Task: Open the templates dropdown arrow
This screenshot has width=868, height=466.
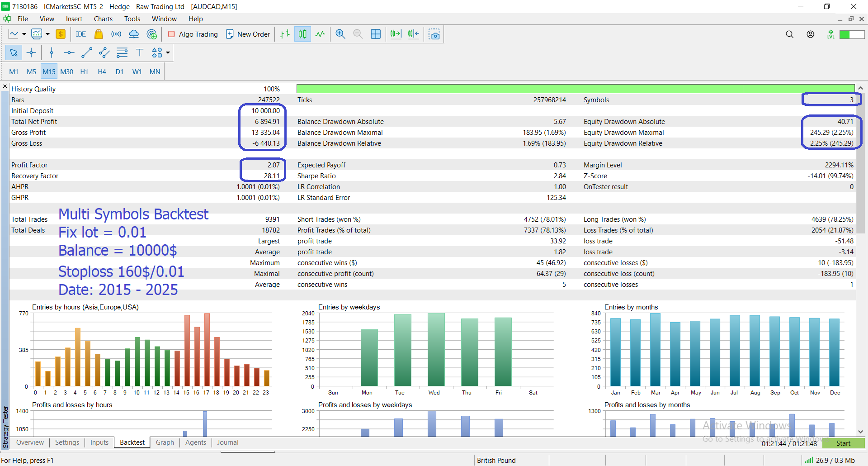Action: [47, 34]
